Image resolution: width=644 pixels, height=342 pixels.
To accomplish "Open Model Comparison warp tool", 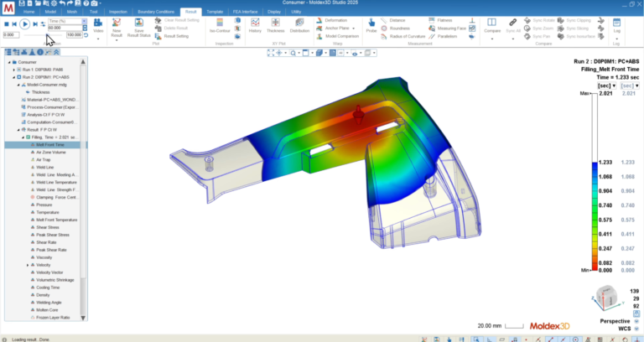I will (x=338, y=36).
